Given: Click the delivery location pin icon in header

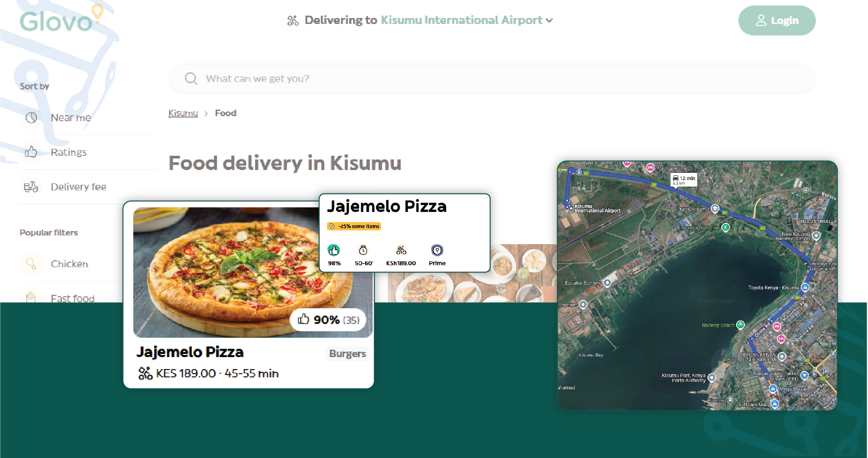Looking at the screenshot, I should point(293,21).
